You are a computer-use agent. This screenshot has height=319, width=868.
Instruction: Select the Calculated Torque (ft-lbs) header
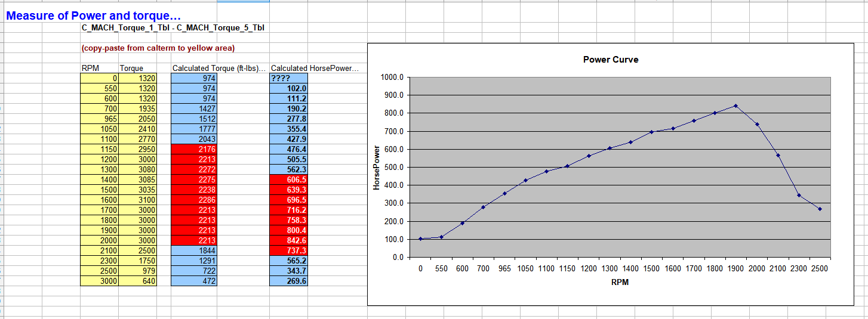tap(219, 68)
